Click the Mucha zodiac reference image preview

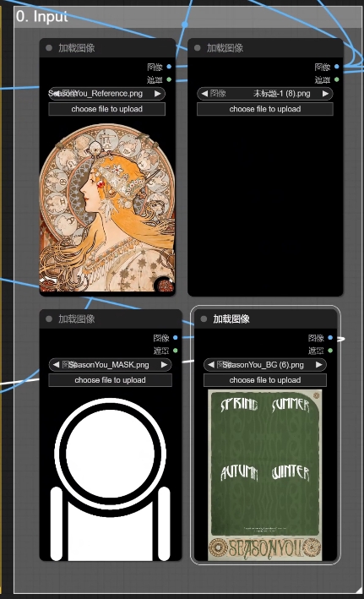point(107,208)
